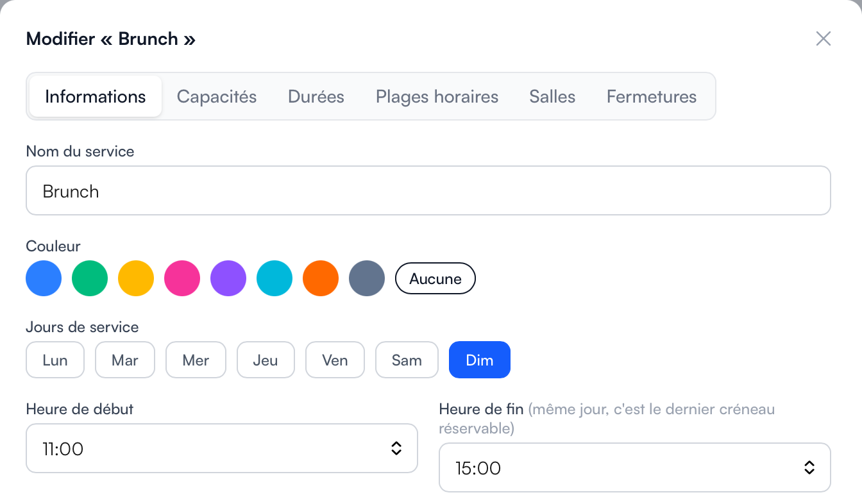Pick the pink color swatch
This screenshot has height=504, width=862.
coord(182,278)
